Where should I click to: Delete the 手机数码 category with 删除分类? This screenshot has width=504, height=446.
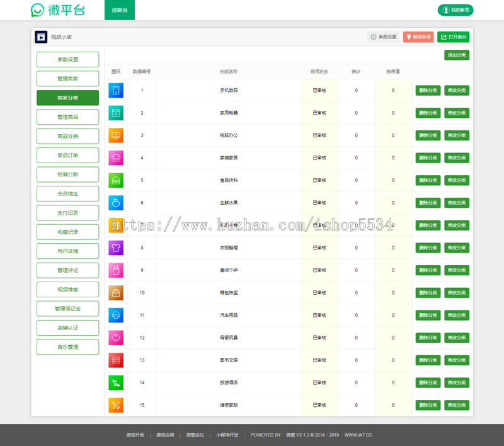428,91
